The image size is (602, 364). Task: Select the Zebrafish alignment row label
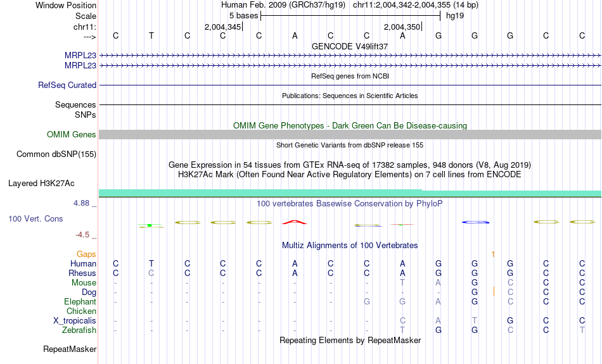click(x=79, y=330)
